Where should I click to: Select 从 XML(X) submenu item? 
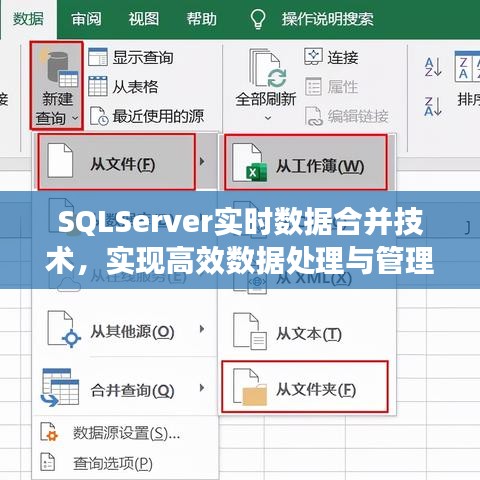pyautogui.click(x=314, y=278)
